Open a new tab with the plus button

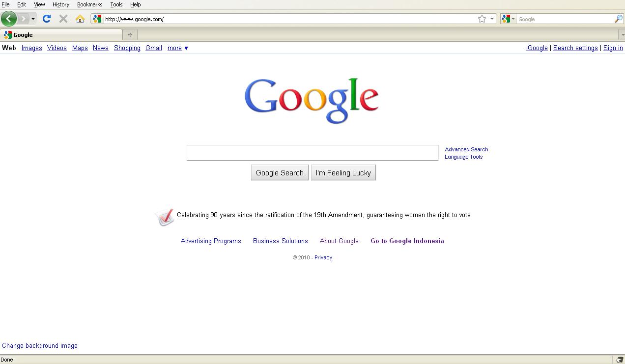pyautogui.click(x=130, y=35)
